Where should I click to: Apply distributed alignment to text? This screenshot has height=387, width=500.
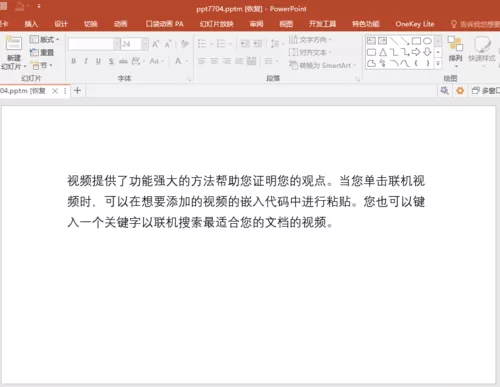pyautogui.click(x=251, y=61)
